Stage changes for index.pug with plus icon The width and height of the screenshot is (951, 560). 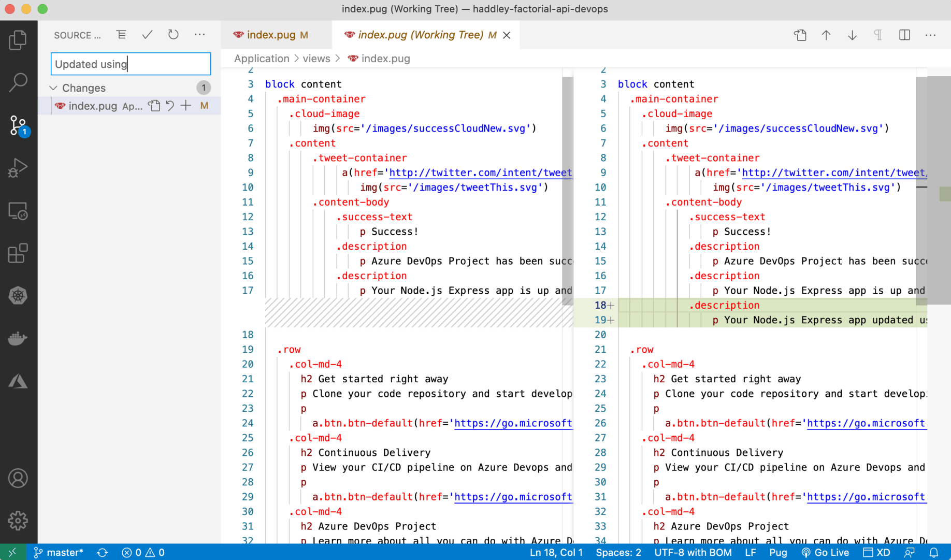pyautogui.click(x=186, y=106)
